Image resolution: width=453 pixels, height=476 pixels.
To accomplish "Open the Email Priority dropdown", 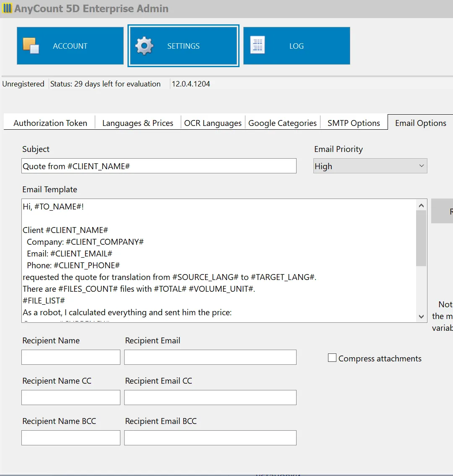I will 370,166.
